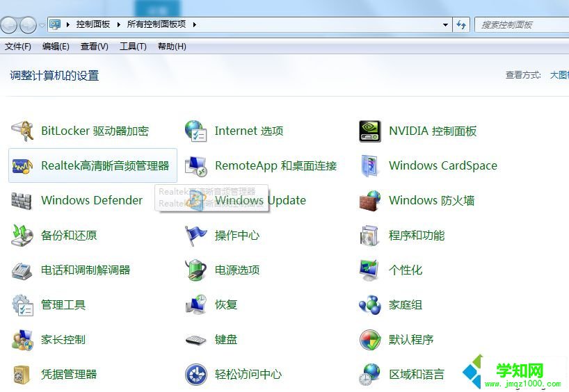Open the 键盘 keyboard icon
The image size is (569, 392).
(x=195, y=340)
